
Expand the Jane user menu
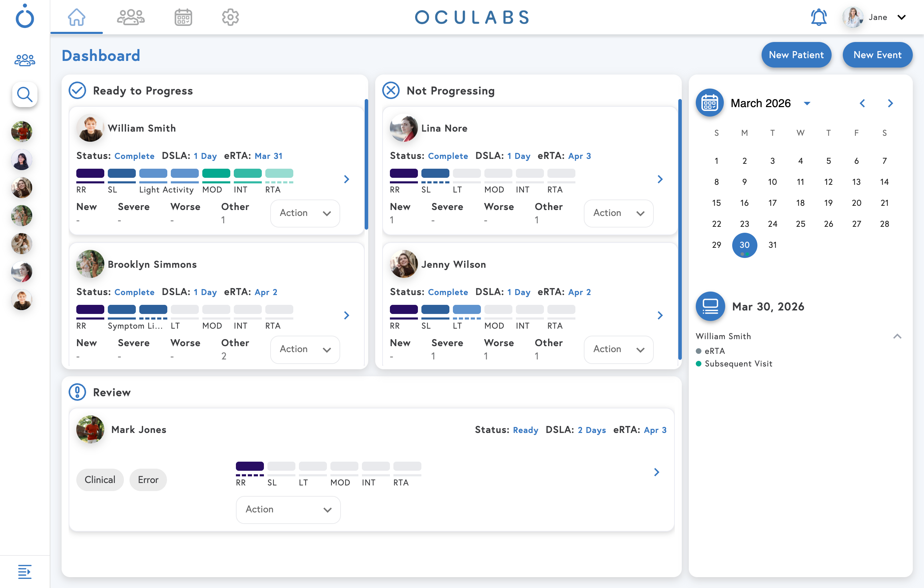(x=901, y=17)
